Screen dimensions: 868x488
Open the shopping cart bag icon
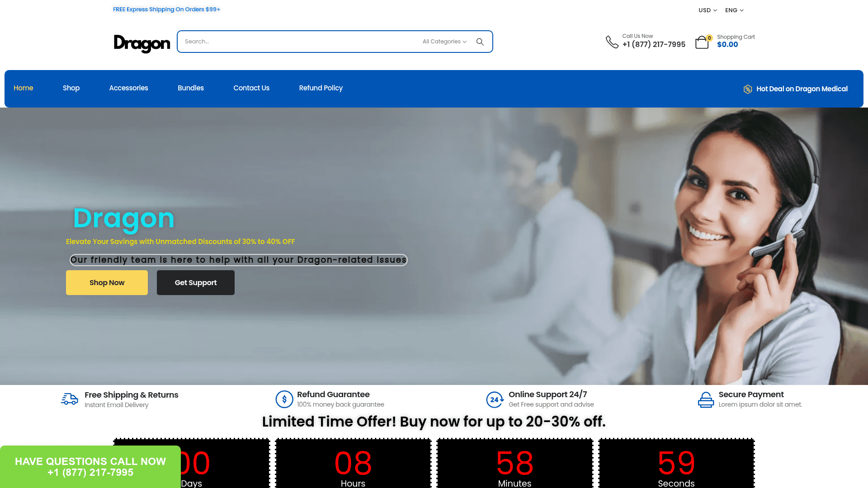702,42
